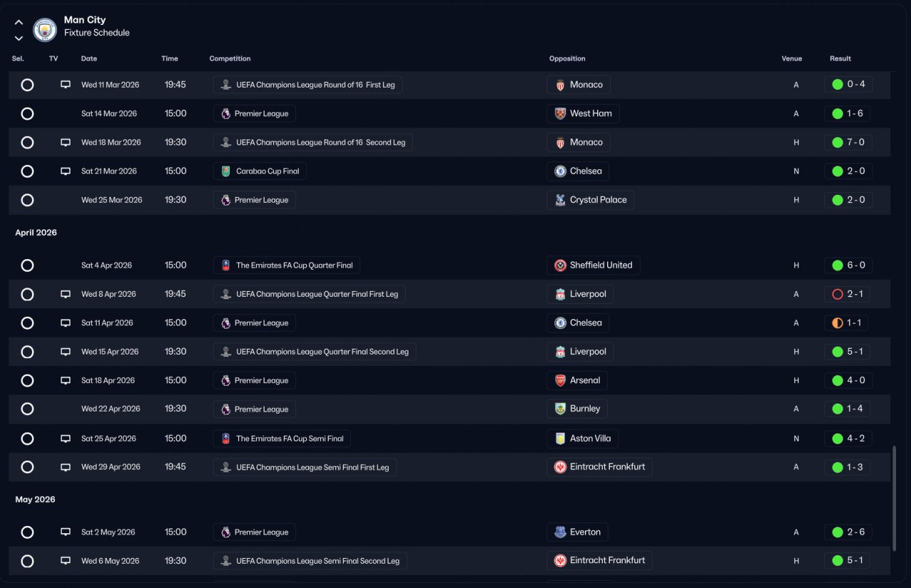Select the 6 May Eintracht Frankfurt fixture radio button
The height and width of the screenshot is (588, 911).
pos(27,561)
